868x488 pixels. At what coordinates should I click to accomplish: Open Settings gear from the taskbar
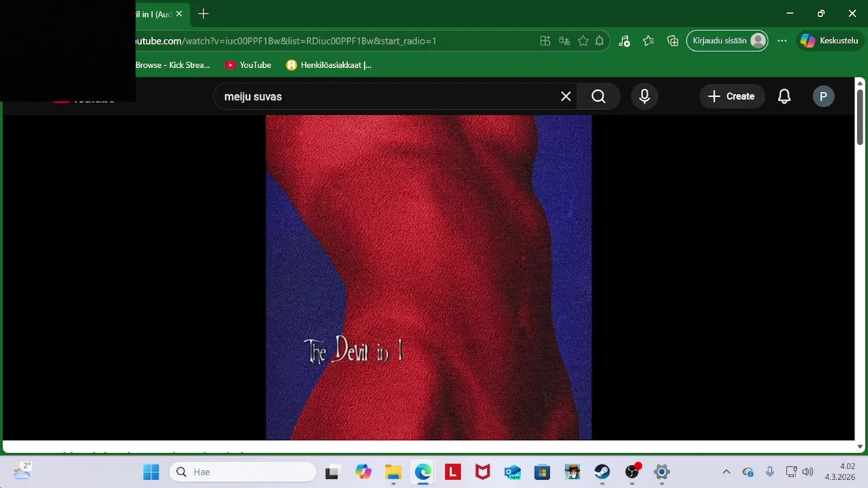tap(662, 472)
